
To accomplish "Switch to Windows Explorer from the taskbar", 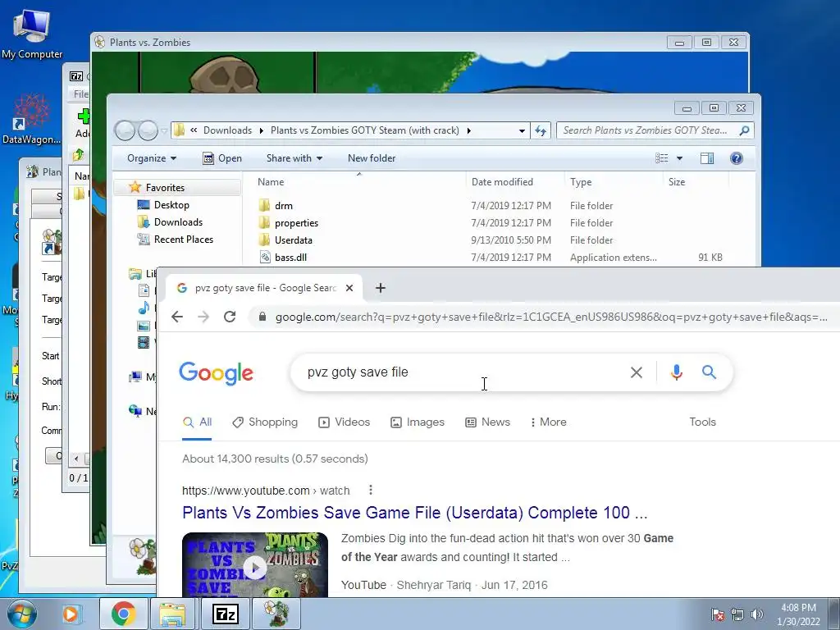I will (174, 614).
